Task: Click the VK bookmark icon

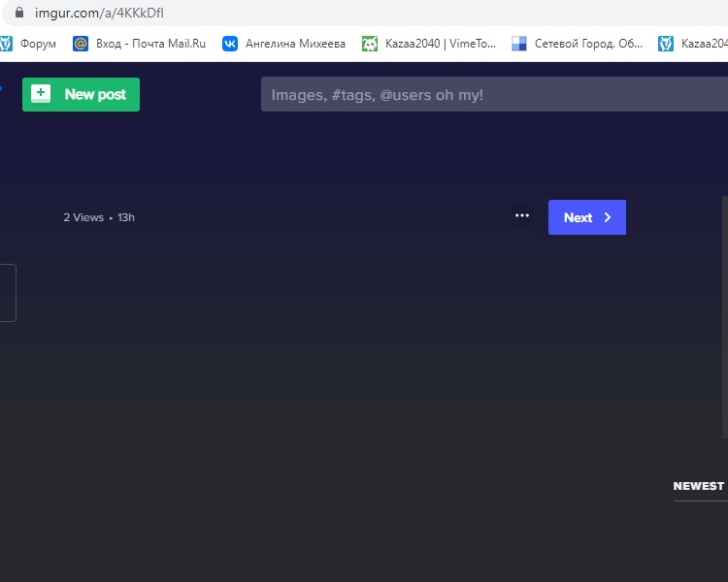Action: pos(230,44)
